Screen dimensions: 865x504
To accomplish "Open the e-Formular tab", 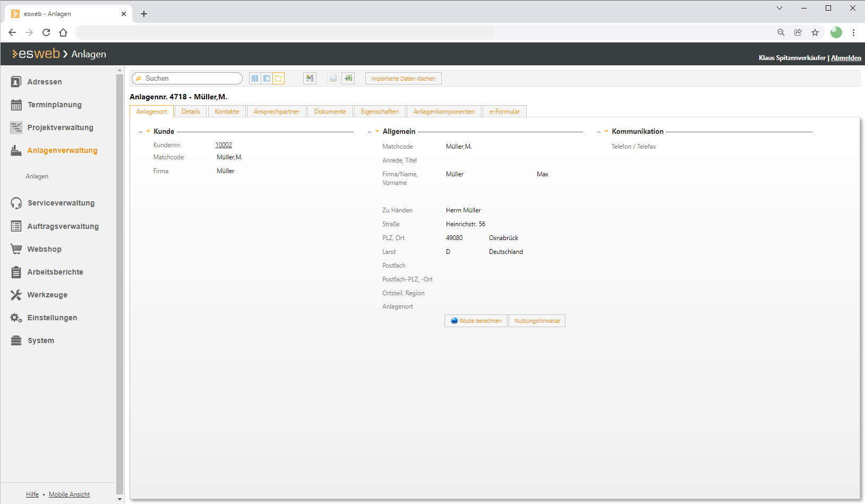I will (504, 112).
